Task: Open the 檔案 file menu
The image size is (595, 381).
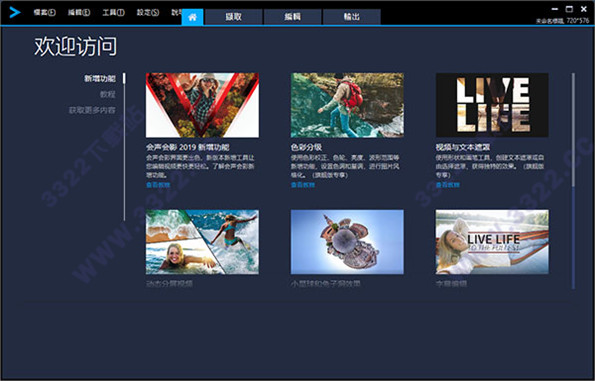Action: pyautogui.click(x=44, y=13)
